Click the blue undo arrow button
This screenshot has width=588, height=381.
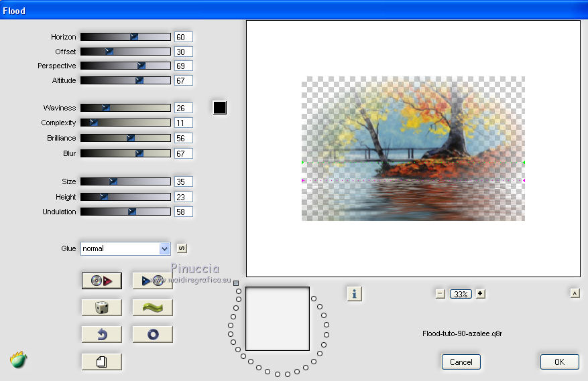pyautogui.click(x=102, y=334)
